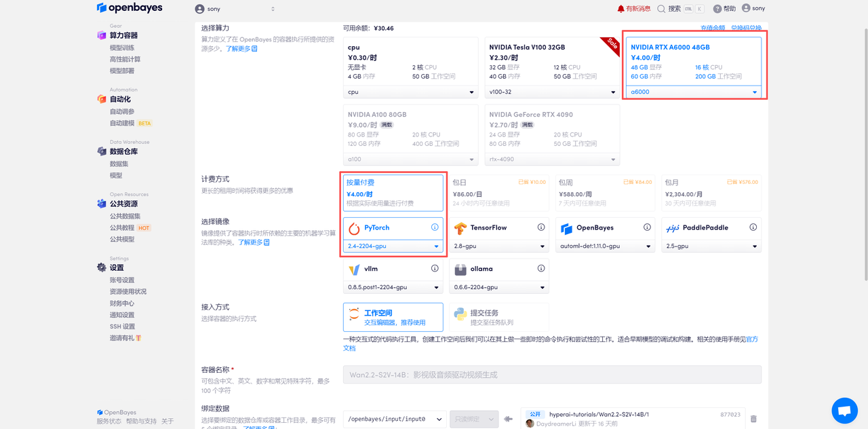This screenshot has width=868, height=429.
Task: Click the red notification bell icon
Action: tap(620, 9)
